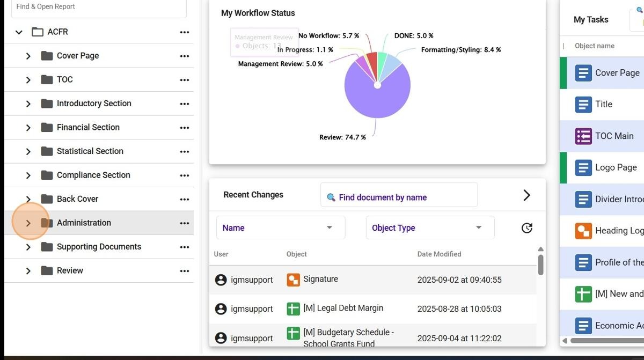Click the ACFR folder icon

tap(37, 32)
